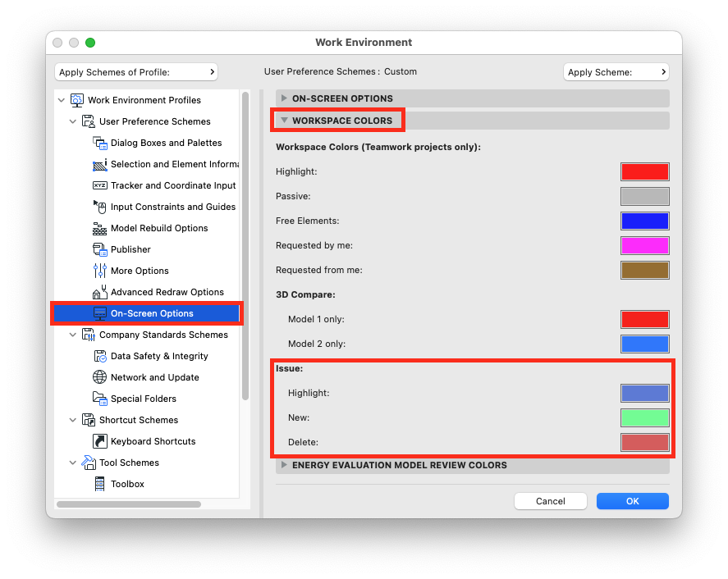Click the Tool Schemes hammer icon
The image size is (728, 579).
coord(88,463)
